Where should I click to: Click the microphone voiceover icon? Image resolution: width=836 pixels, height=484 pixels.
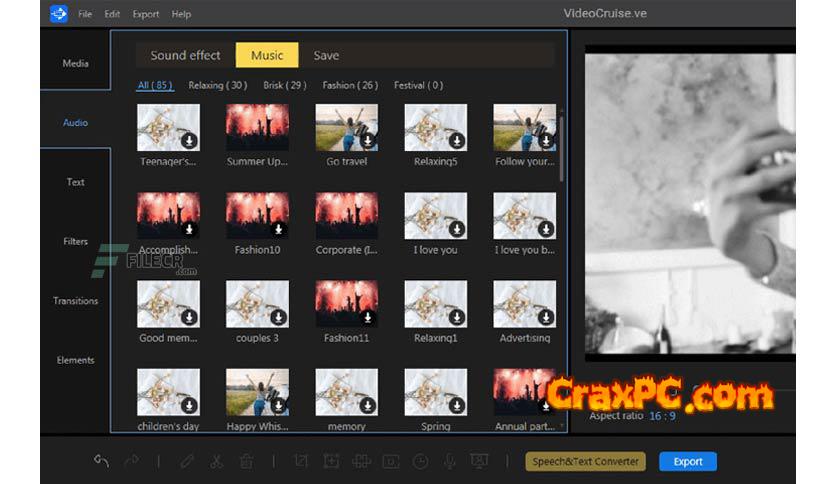tap(450, 461)
